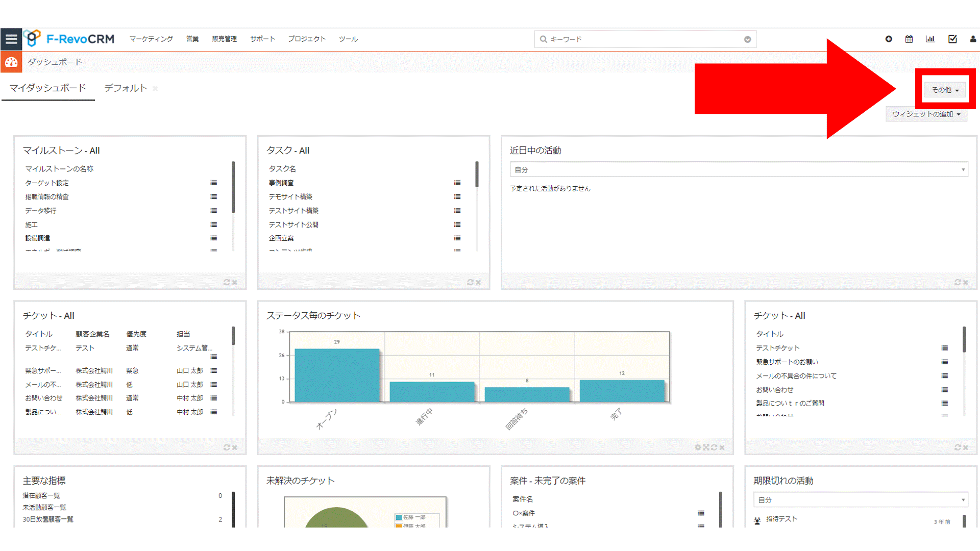Image resolution: width=980 pixels, height=551 pixels.
Task: Refresh the マイルストーン - All widget
Action: point(227,282)
